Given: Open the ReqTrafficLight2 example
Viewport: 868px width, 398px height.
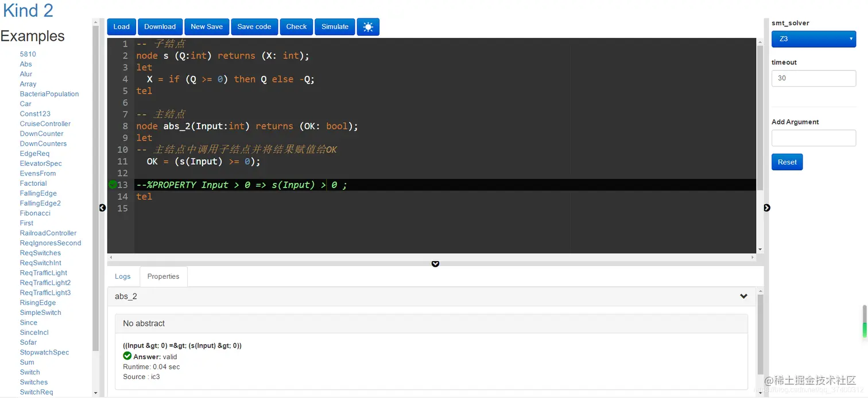Looking at the screenshot, I should click(45, 283).
